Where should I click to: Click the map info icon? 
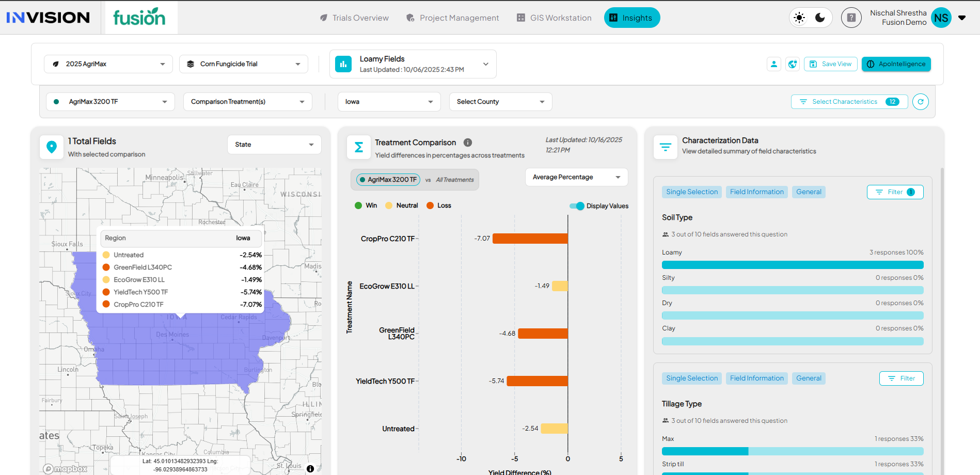[310, 469]
